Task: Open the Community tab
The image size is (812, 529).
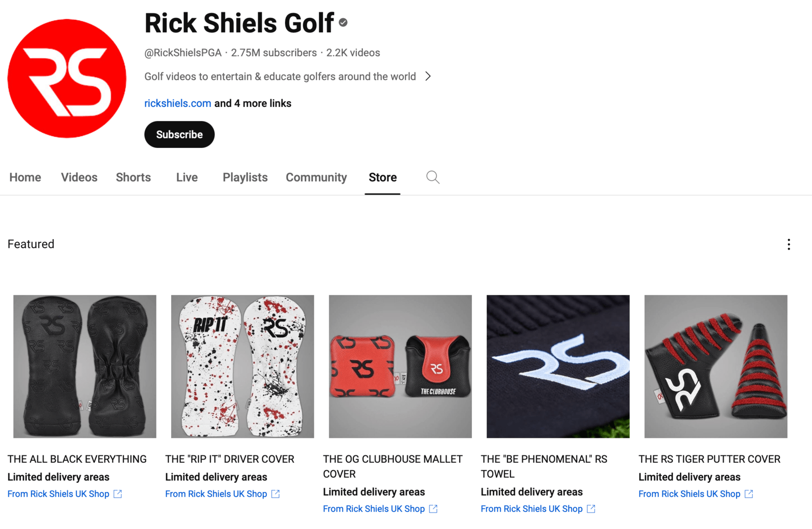Action: [316, 177]
